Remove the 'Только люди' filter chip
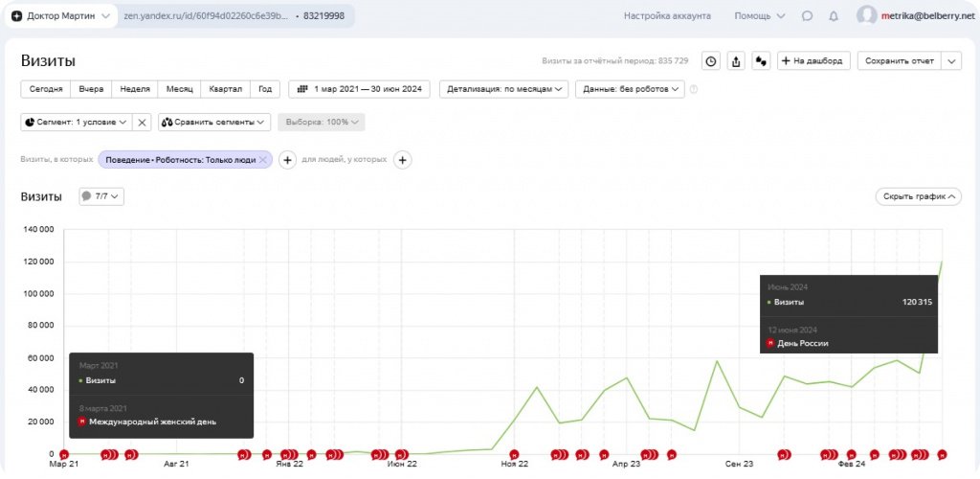 click(263, 160)
